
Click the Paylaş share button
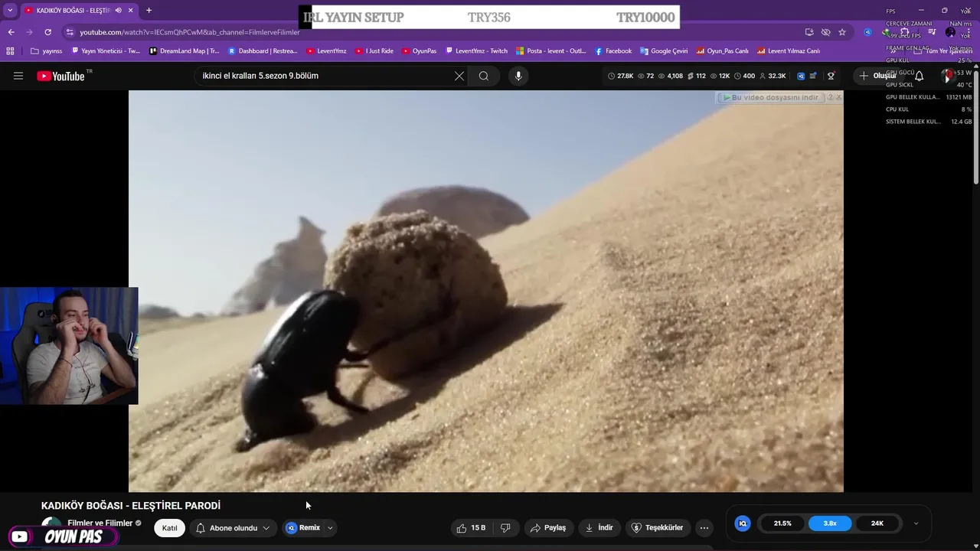click(x=547, y=528)
